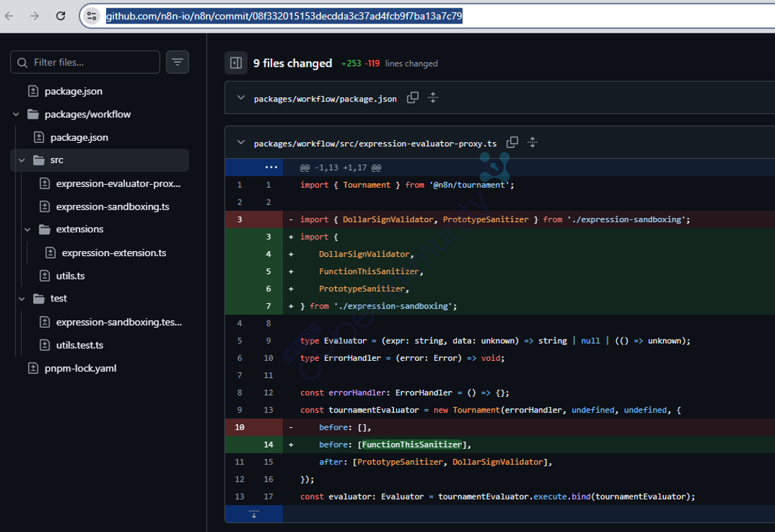The height and width of the screenshot is (532, 775).
Task: Open expression-extension.ts in file tree
Action: [114, 253]
